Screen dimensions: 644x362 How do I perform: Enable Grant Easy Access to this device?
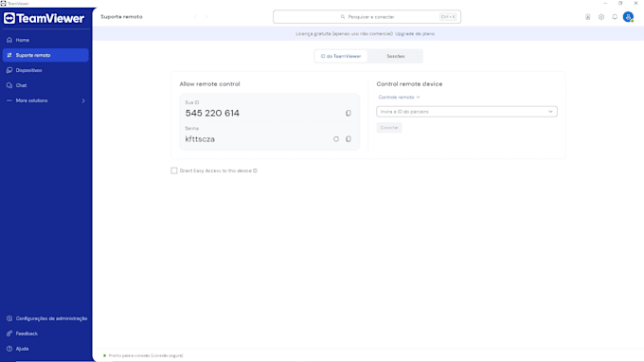pos(174,171)
